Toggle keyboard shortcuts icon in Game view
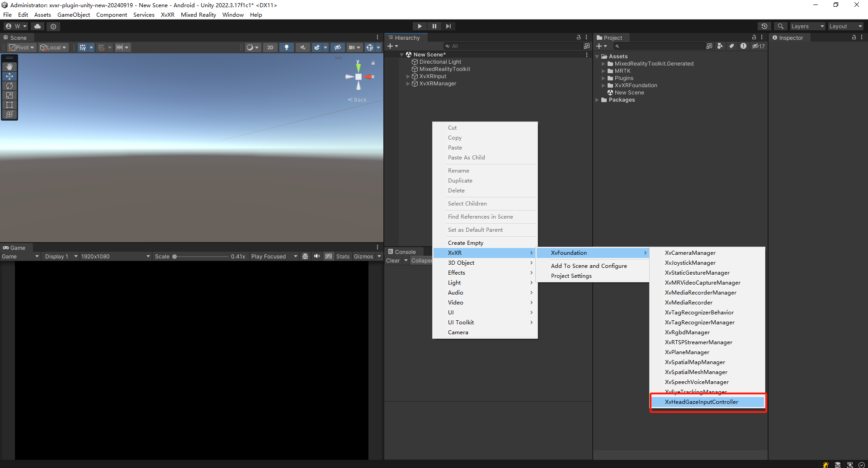Screen dimensions: 868x468 click(x=329, y=256)
